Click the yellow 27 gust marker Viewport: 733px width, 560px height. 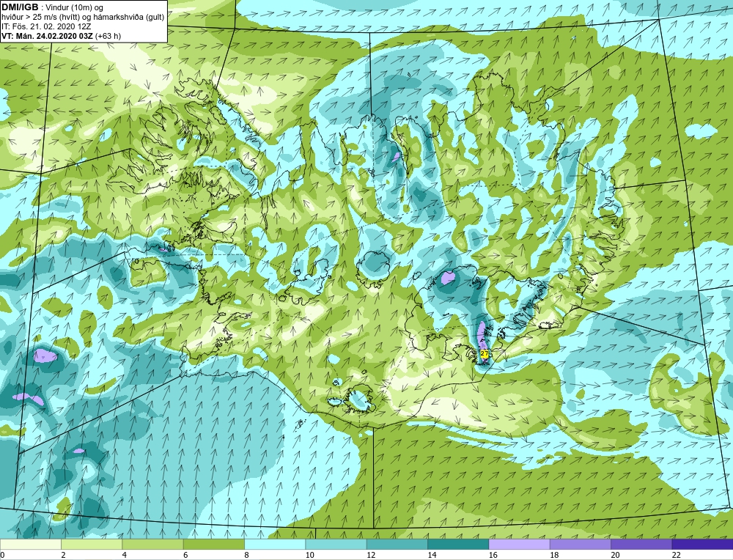(484, 354)
